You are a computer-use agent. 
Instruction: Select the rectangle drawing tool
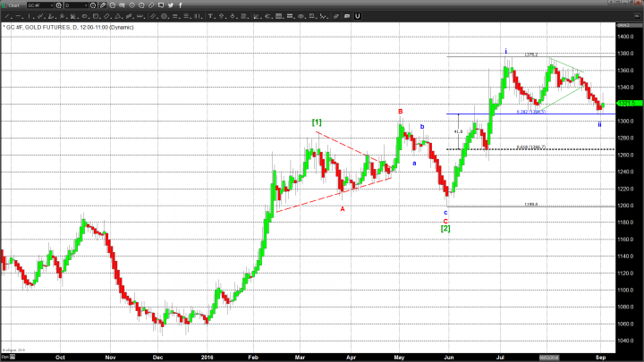[x=96, y=16]
